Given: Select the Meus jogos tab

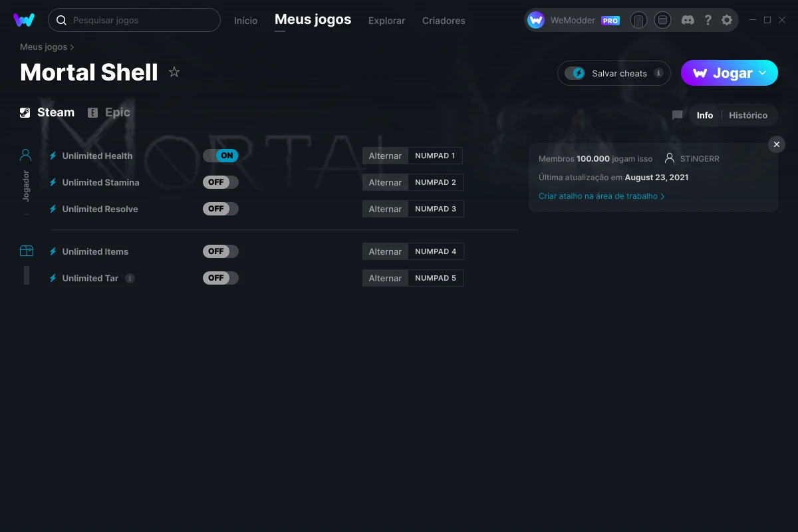Looking at the screenshot, I should 313,19.
